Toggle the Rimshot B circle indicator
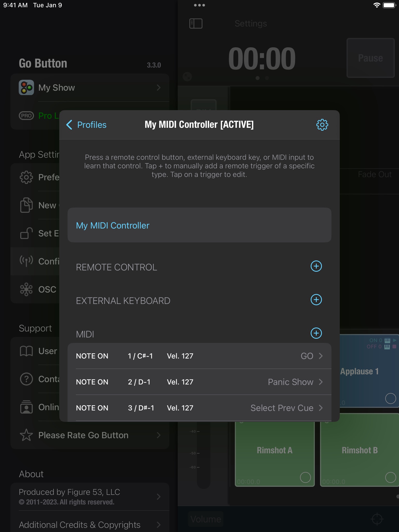This screenshot has height=532, width=399. (390, 477)
